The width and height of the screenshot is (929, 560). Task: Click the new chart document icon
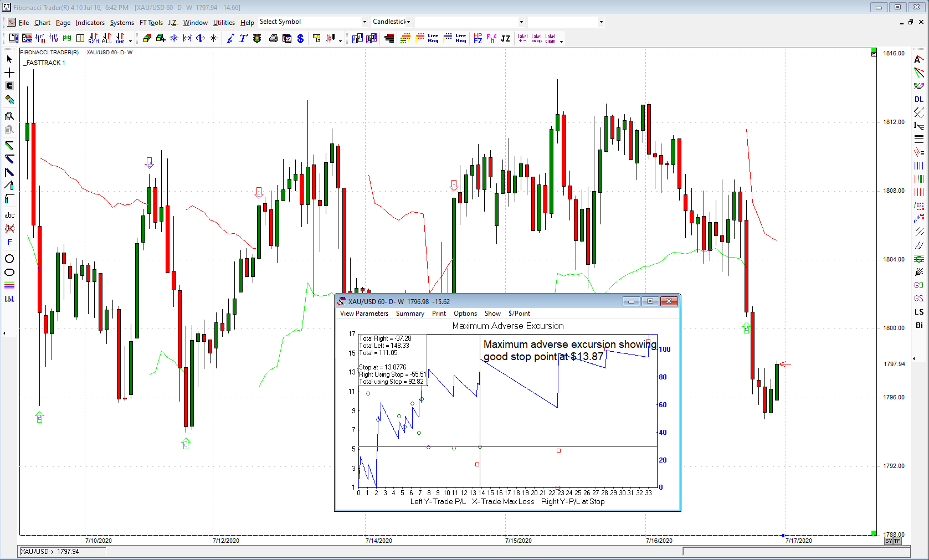pos(13,38)
